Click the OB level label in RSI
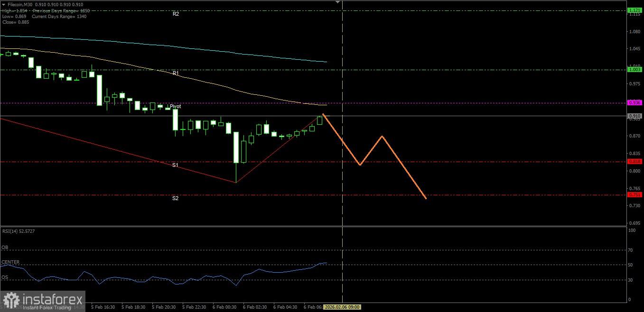 pos(5,248)
